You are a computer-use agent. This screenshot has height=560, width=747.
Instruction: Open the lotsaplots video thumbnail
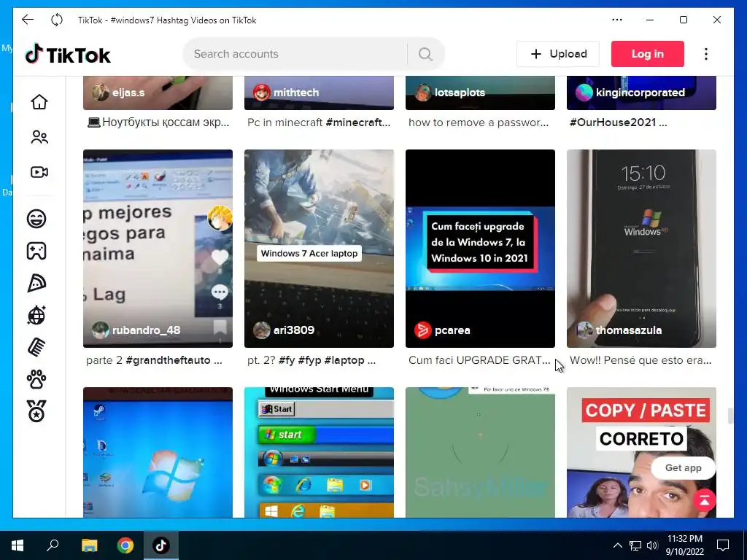tap(480, 93)
